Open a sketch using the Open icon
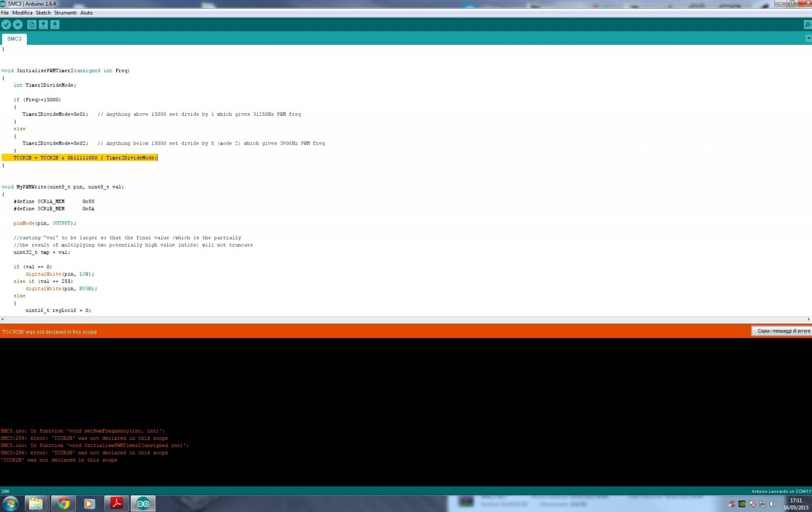 pyautogui.click(x=43, y=24)
